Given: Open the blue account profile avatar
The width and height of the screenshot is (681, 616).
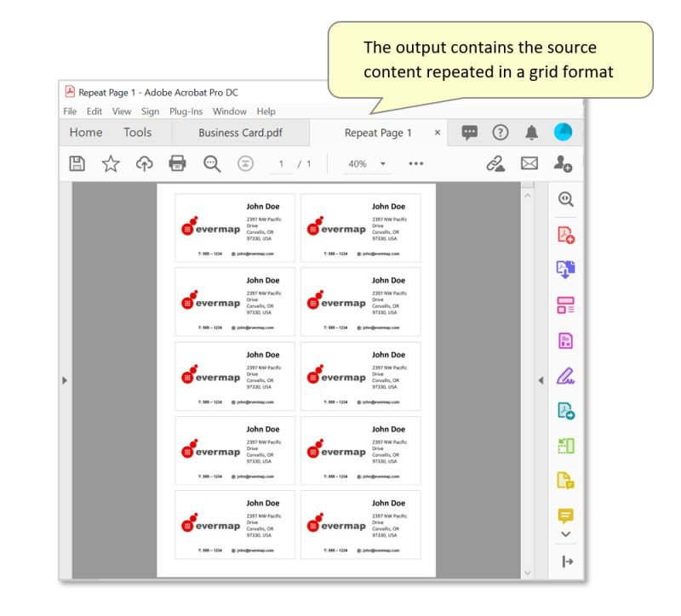Looking at the screenshot, I should tap(563, 132).
